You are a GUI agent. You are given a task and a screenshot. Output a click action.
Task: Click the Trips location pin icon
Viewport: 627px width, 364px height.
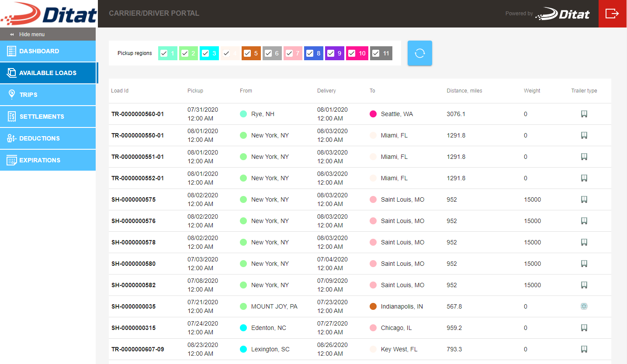point(12,95)
